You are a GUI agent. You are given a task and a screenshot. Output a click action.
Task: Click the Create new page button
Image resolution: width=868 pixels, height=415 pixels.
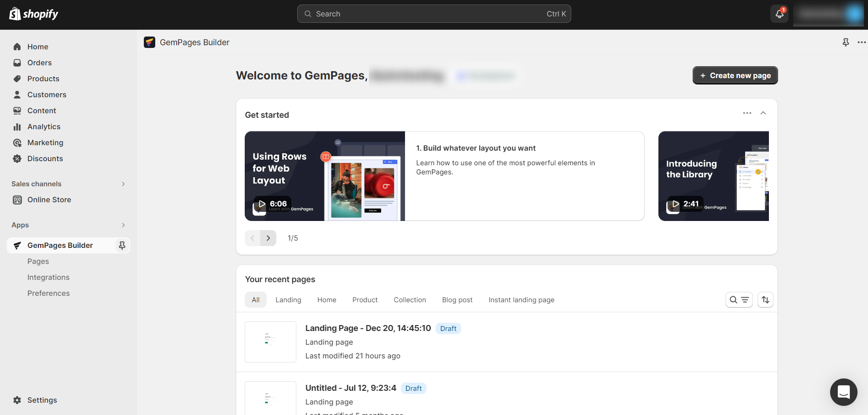point(735,75)
